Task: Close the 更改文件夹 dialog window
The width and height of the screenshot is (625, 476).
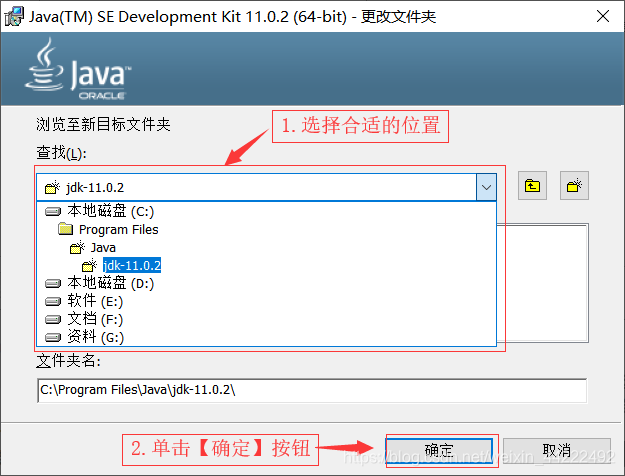Action: 603,16
